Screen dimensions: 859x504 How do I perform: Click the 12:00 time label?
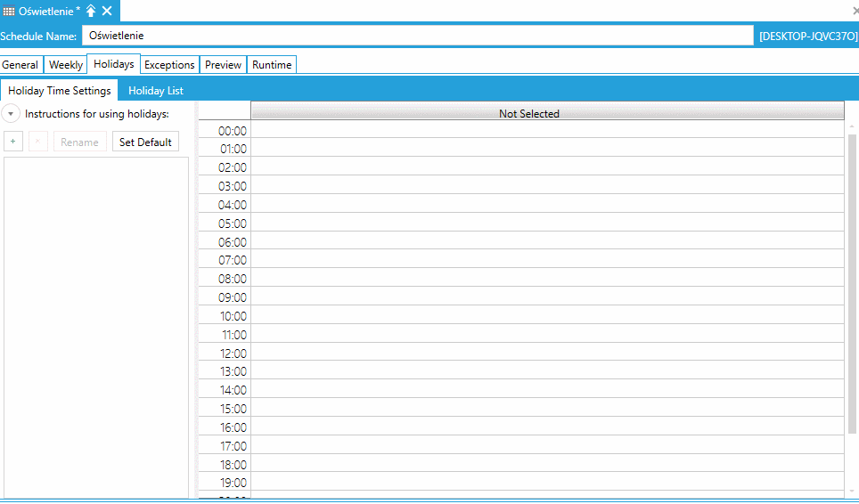(x=233, y=354)
